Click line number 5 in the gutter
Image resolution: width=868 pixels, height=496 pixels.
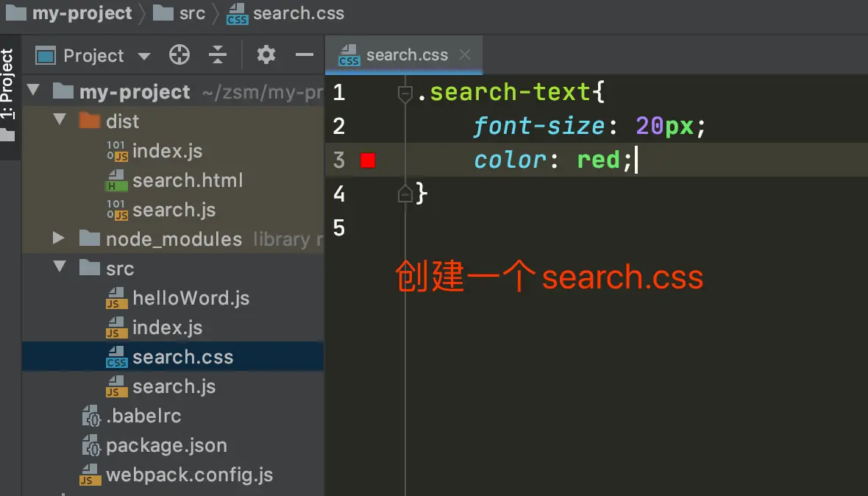(x=339, y=227)
